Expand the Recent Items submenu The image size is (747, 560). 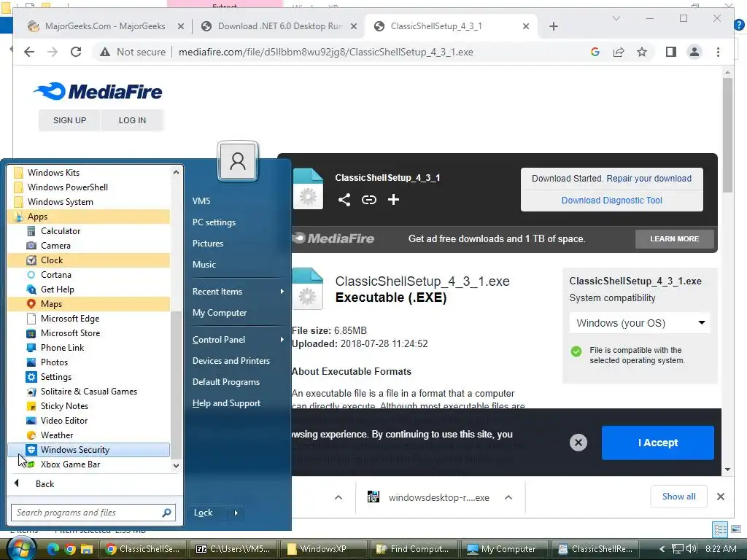238,292
